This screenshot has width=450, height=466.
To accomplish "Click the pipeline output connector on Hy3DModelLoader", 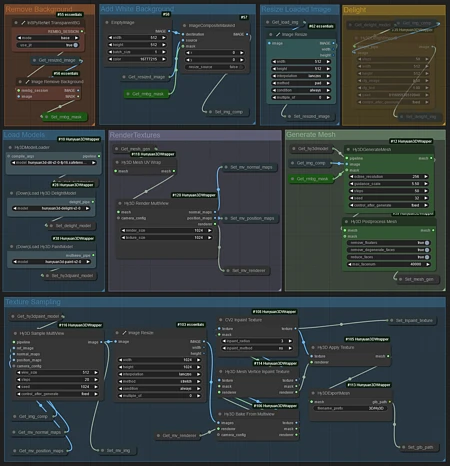I will tap(99, 156).
